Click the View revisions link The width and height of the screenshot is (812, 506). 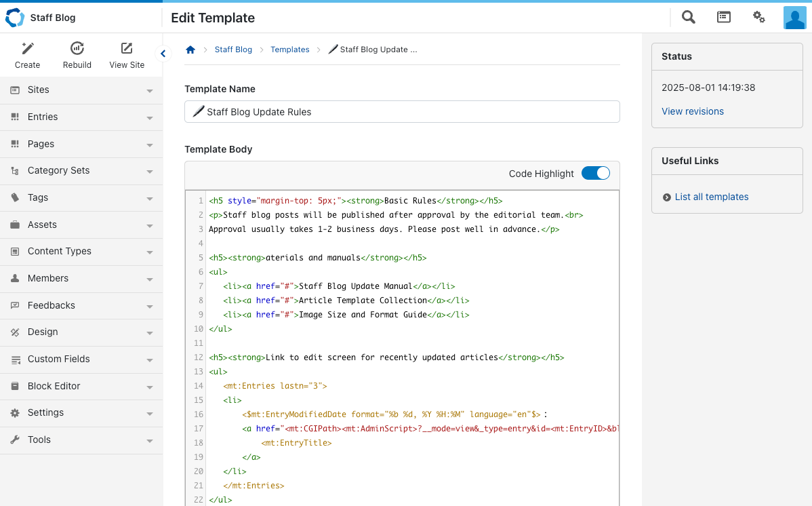693,111
